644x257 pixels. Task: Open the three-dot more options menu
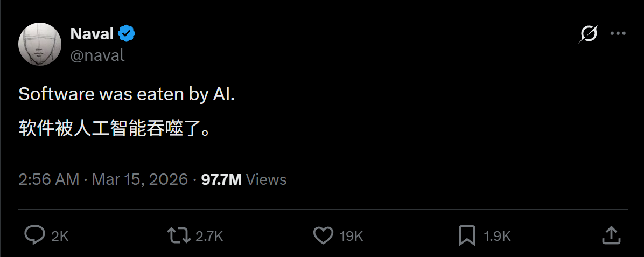click(x=618, y=34)
